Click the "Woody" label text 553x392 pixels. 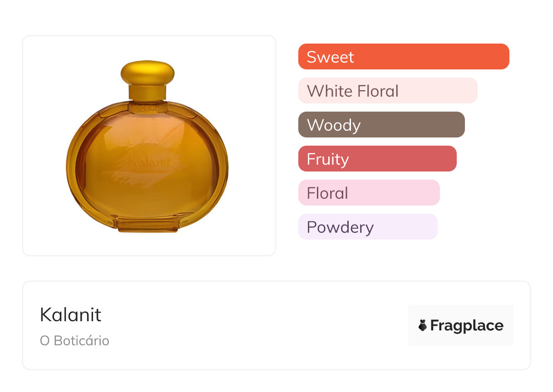334,125
